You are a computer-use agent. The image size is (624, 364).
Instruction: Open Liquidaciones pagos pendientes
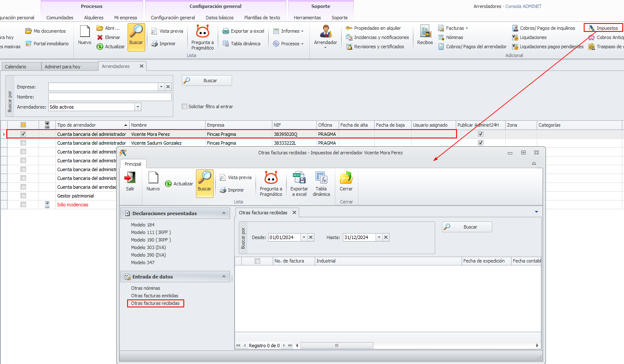(548, 47)
